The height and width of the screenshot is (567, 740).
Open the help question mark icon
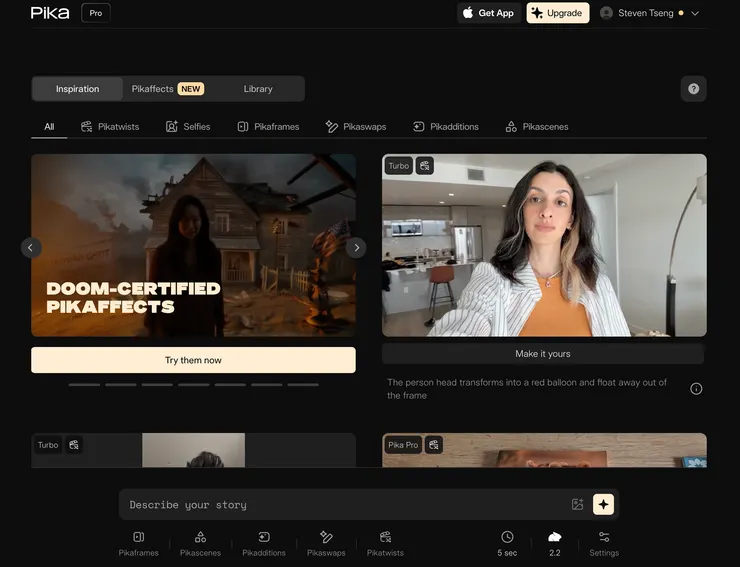pos(693,89)
